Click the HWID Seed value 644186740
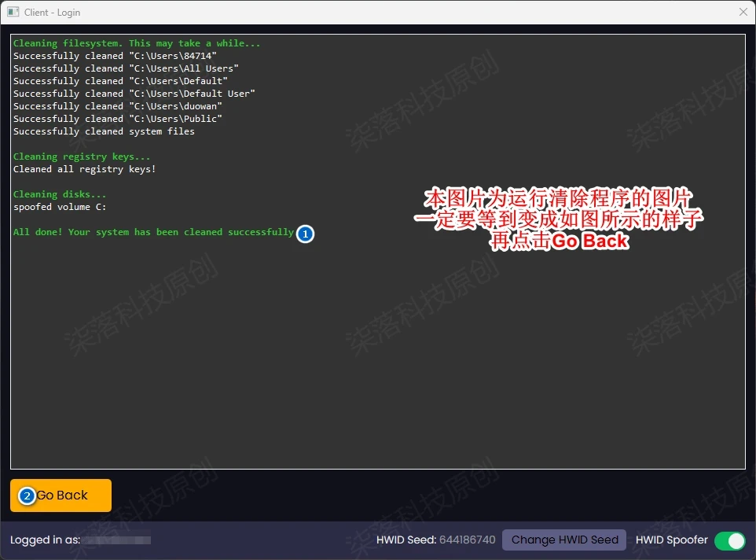Image resolution: width=756 pixels, height=560 pixels. click(x=468, y=540)
